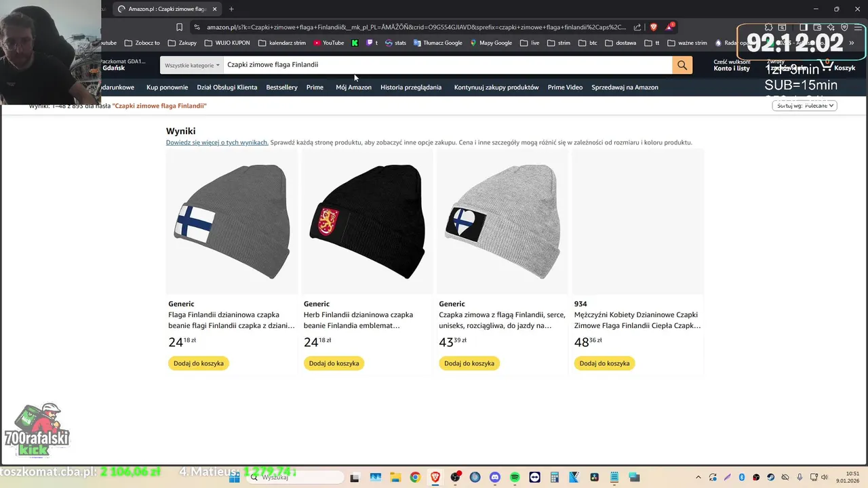Open Sprzedawaj na Amazon navigation item
Viewport: 868px width, 488px height.
625,87
